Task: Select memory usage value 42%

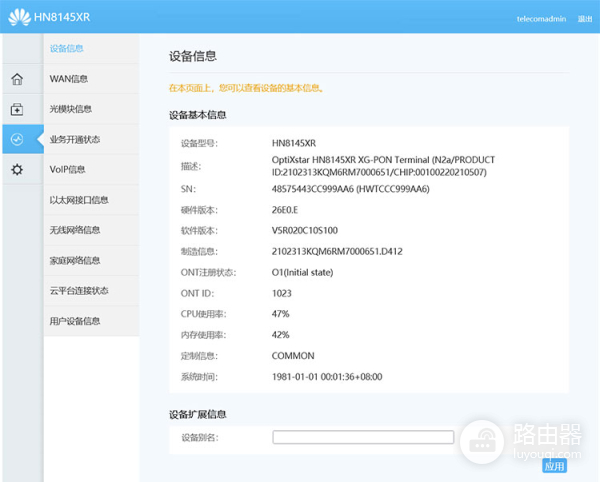Action: (280, 335)
